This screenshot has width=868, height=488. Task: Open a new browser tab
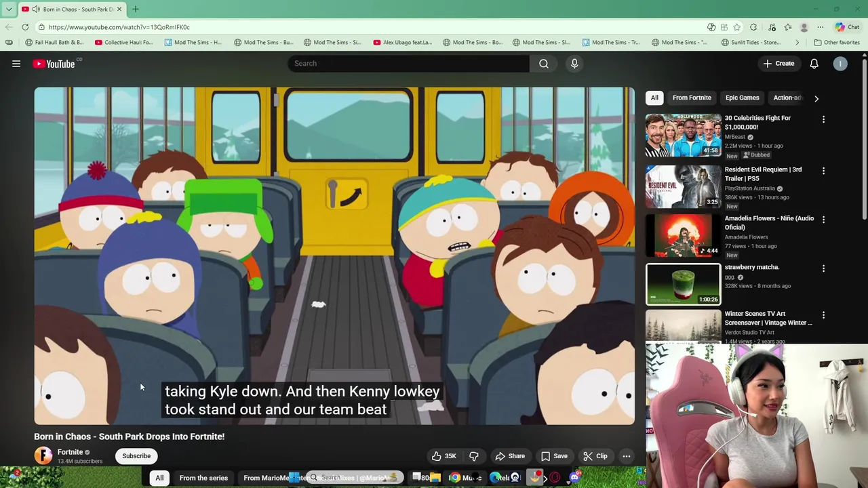pyautogui.click(x=135, y=9)
